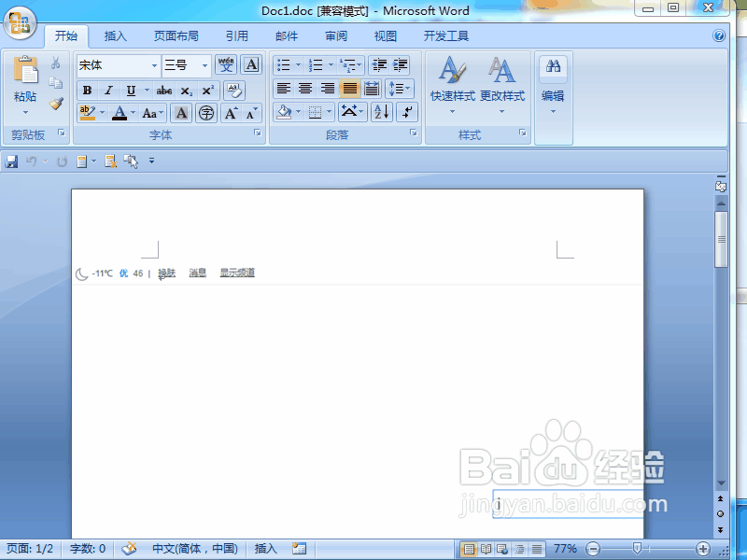Screen dimensions: 747x560
Task: Switch to the 引用 ribbon tab
Action: point(237,35)
